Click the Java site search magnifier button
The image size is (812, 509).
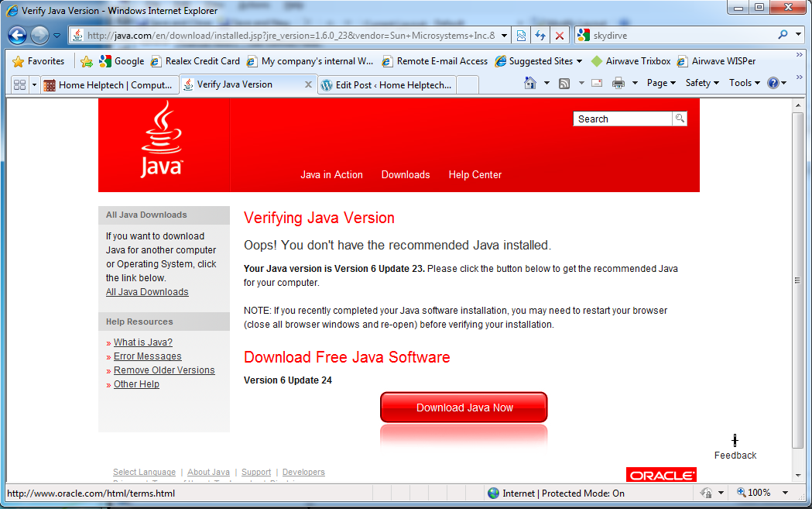point(680,119)
